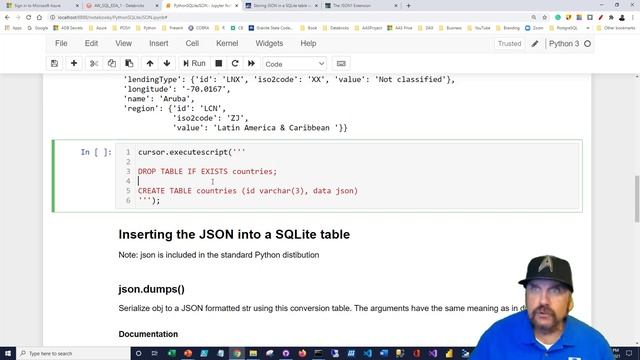Screen dimensions: 640x360
Task: Move the selected cell down
Action: (167, 64)
